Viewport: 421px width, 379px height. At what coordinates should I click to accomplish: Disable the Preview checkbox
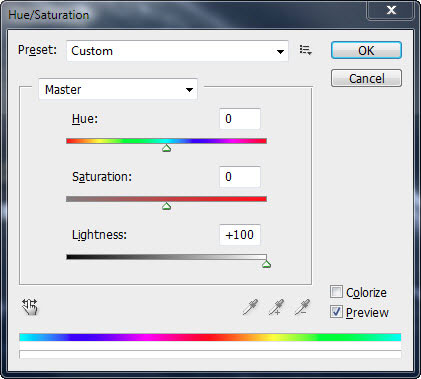tap(336, 312)
